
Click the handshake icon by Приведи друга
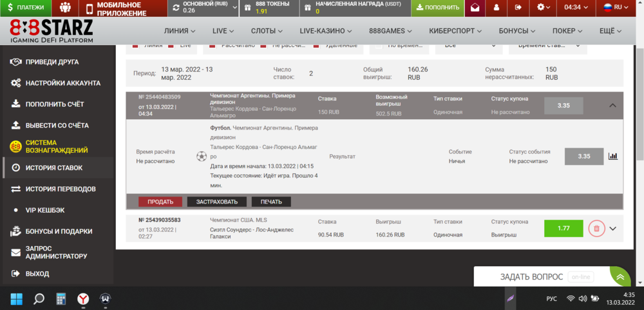(15, 62)
